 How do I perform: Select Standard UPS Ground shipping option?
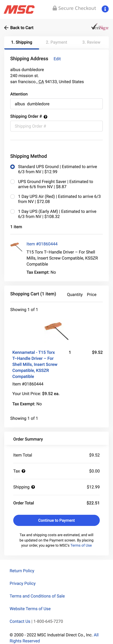12,167
